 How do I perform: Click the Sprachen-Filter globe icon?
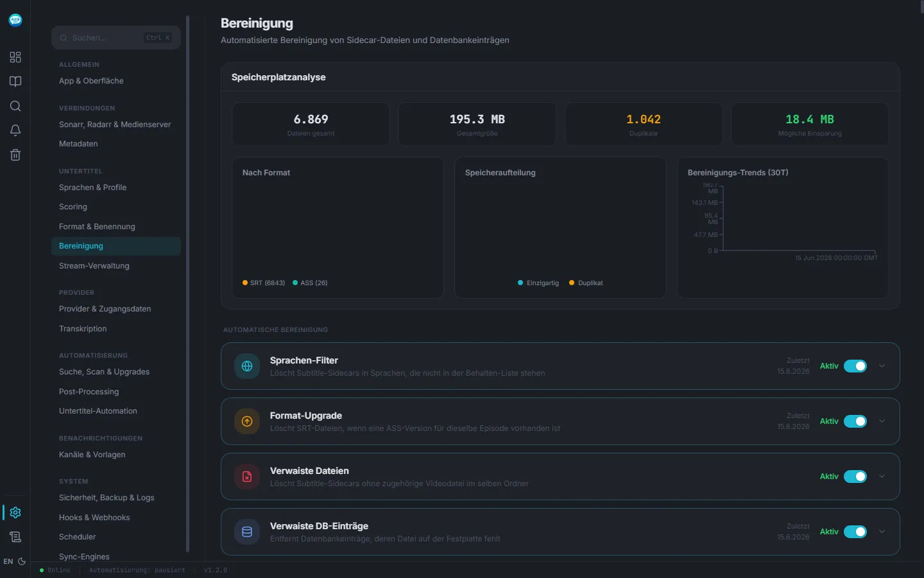247,366
